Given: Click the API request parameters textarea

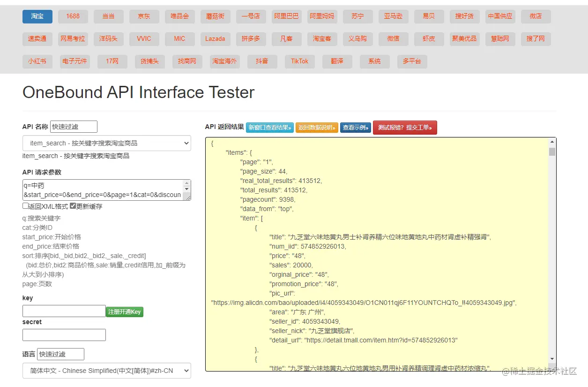Looking at the screenshot, I should (x=103, y=190).
